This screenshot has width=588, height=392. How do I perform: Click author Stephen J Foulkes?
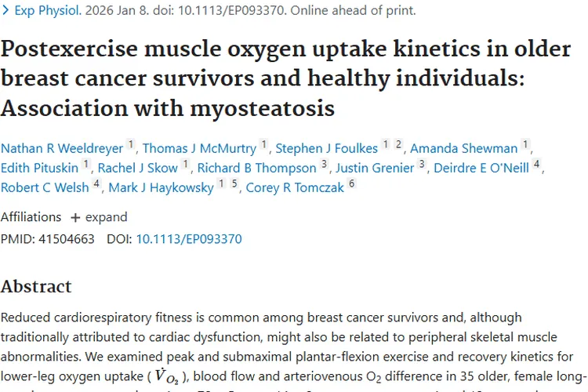[326, 148]
